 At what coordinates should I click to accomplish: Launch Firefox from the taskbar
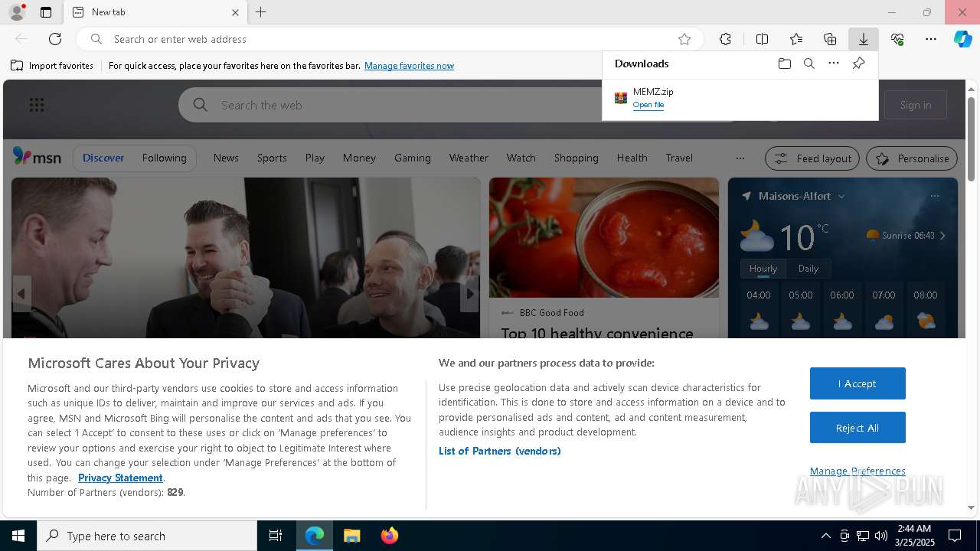[x=389, y=536]
